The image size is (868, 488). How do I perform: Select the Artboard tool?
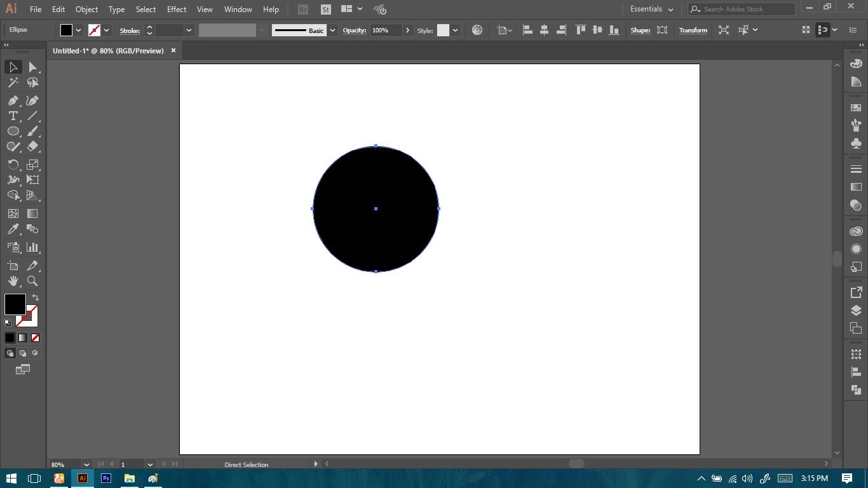[x=13, y=266]
